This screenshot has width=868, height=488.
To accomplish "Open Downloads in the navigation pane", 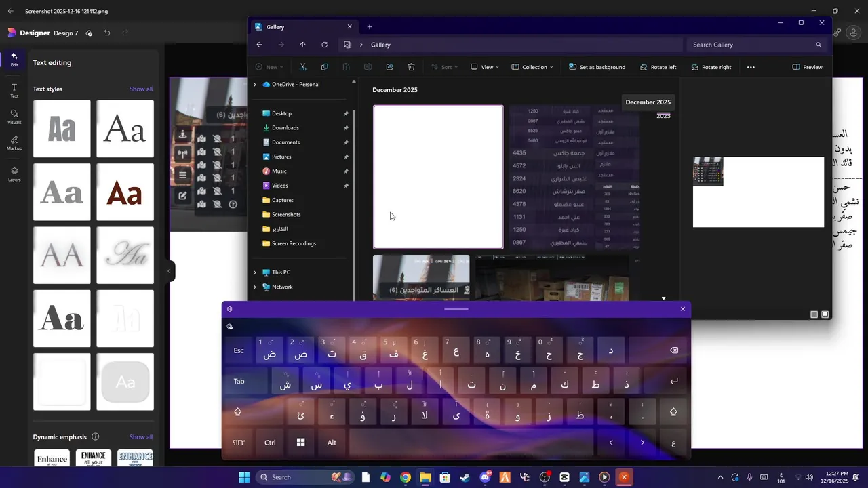I will coord(285,127).
